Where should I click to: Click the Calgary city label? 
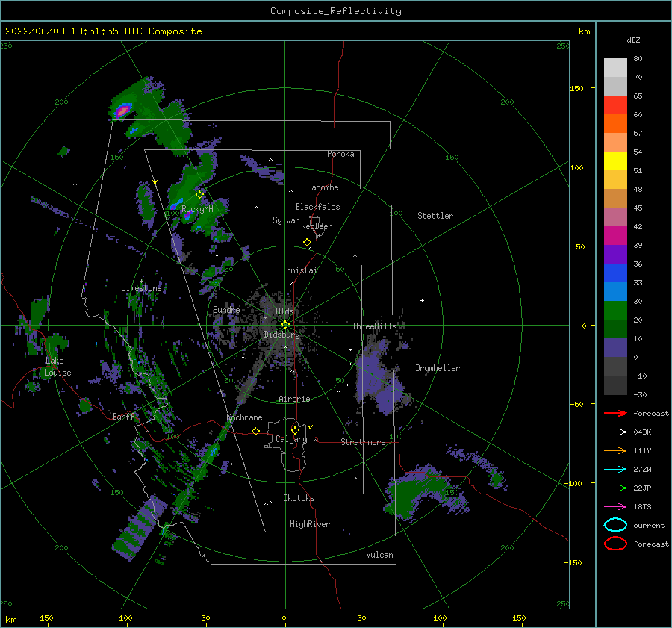coord(291,439)
